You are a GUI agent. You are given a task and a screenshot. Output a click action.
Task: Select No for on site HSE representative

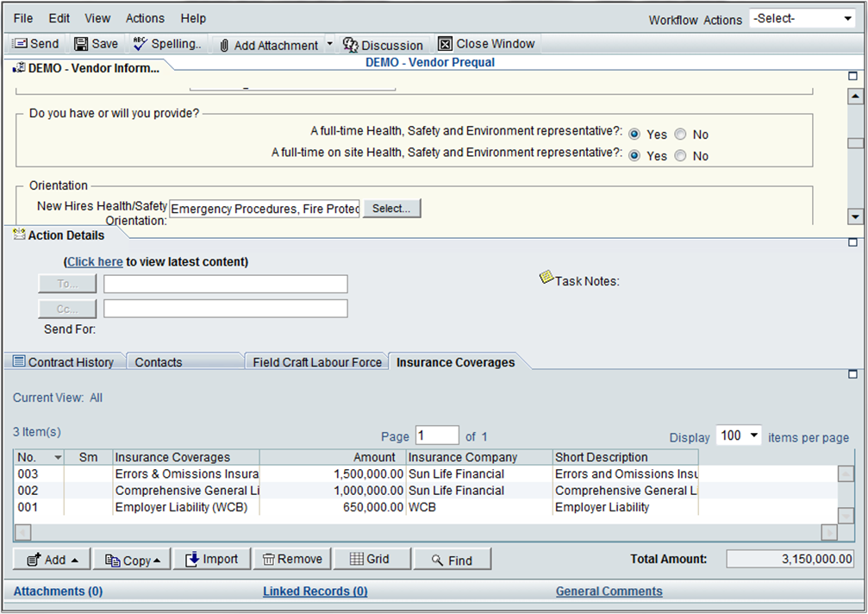(680, 156)
